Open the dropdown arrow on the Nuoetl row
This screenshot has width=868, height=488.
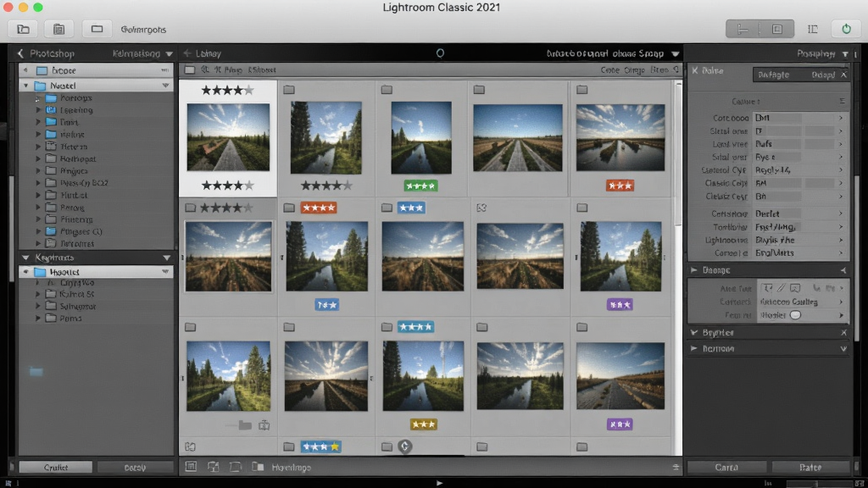click(x=165, y=86)
